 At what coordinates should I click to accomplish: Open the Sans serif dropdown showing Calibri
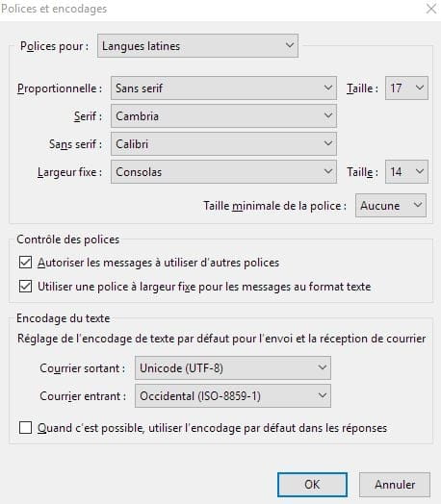click(223, 143)
